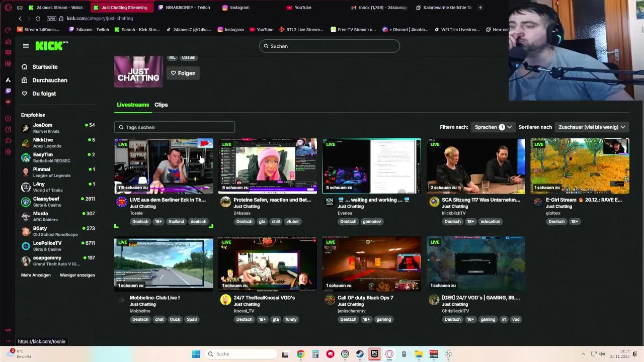Go back with browser back arrow
The width and height of the screenshot is (644, 362).
pyautogui.click(x=20, y=19)
